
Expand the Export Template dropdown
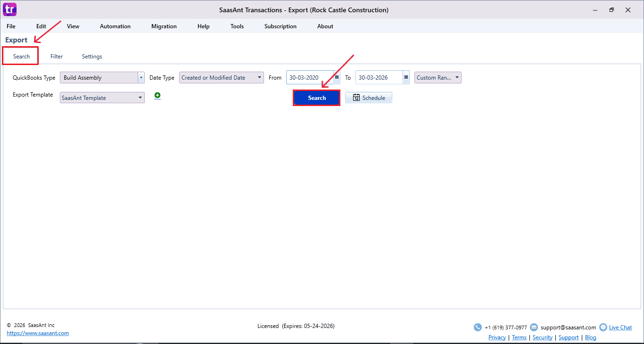click(x=140, y=98)
